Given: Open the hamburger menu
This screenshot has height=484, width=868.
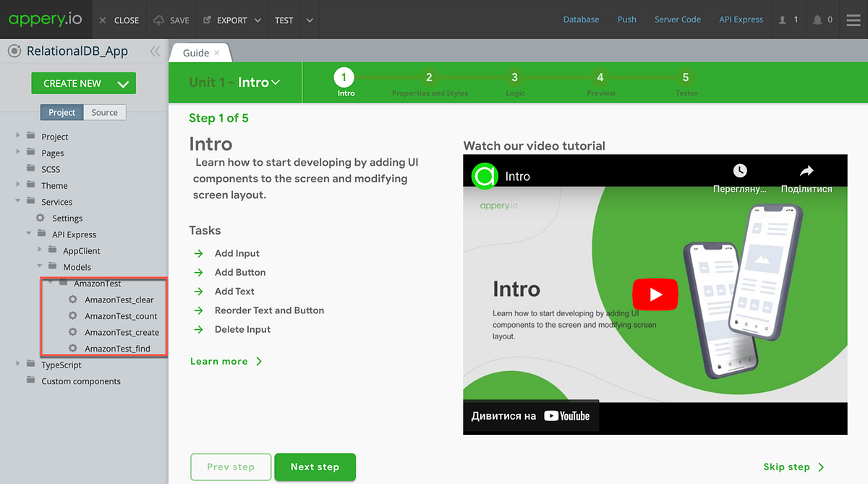Looking at the screenshot, I should click(x=854, y=20).
